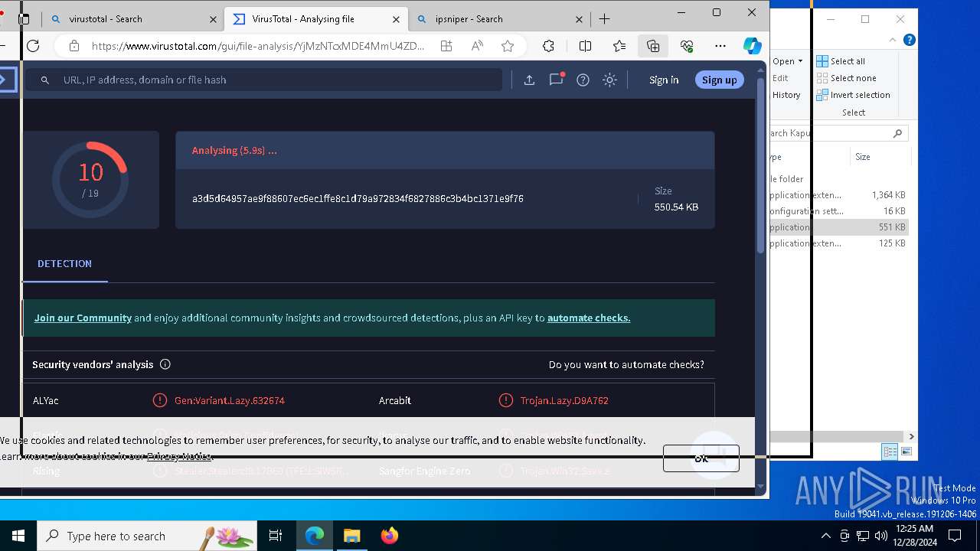Viewport: 980px width, 551px height.
Task: Click the Sign up button
Action: point(719,80)
